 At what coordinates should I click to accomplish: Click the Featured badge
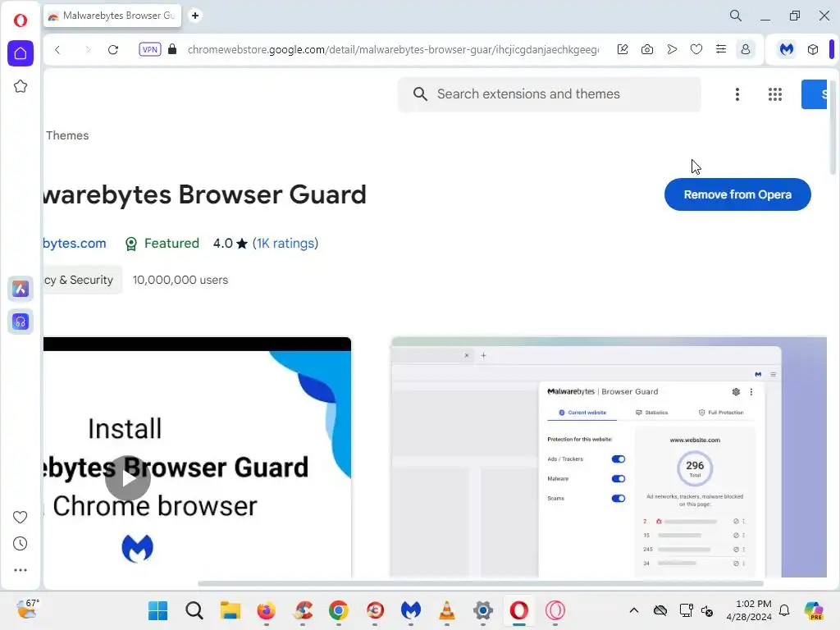coord(162,243)
